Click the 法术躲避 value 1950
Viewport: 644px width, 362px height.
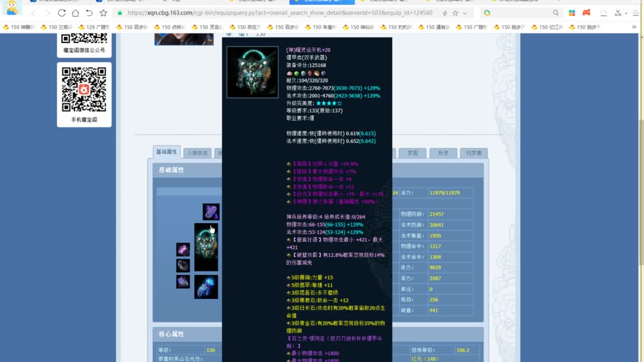[435, 236]
